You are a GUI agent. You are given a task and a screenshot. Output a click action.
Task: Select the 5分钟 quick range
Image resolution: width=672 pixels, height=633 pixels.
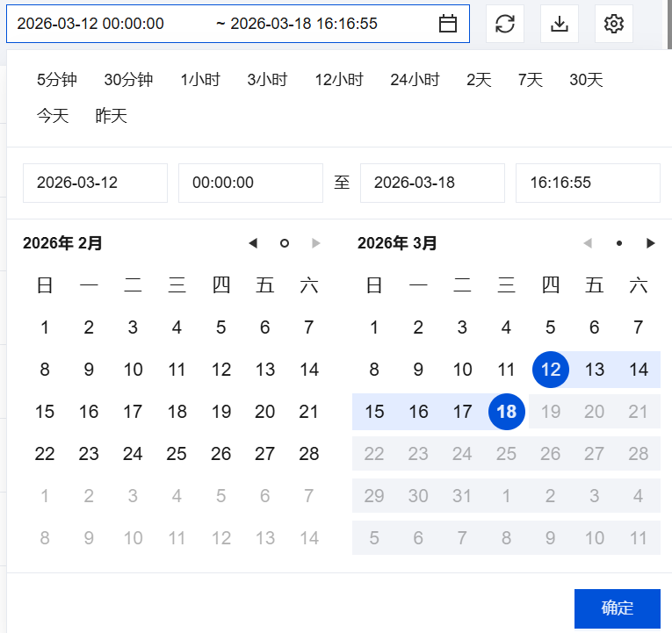pyautogui.click(x=57, y=80)
